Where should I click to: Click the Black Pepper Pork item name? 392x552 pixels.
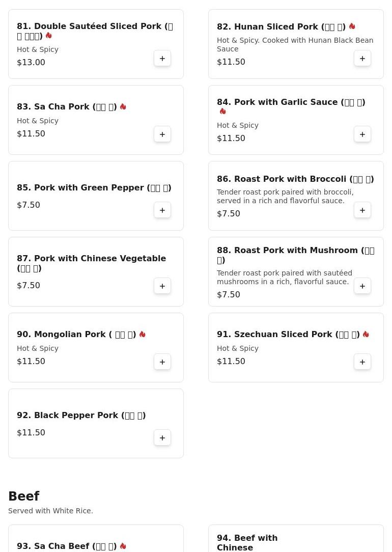(81, 415)
